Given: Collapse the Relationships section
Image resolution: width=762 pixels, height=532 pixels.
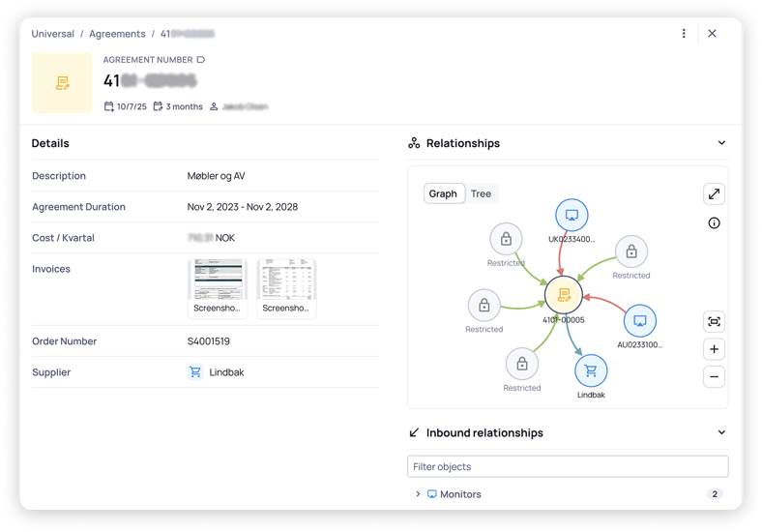Looking at the screenshot, I should coord(721,143).
